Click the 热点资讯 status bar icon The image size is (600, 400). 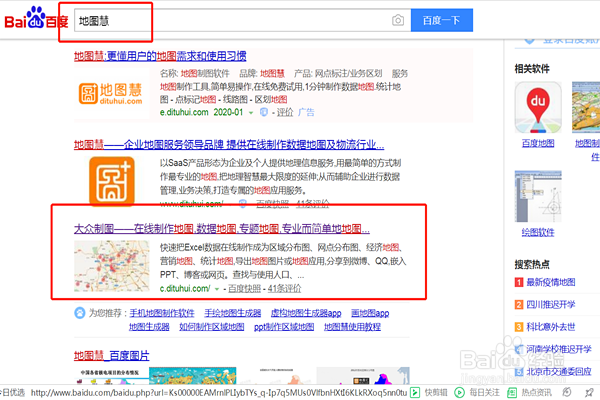[x=512, y=392]
